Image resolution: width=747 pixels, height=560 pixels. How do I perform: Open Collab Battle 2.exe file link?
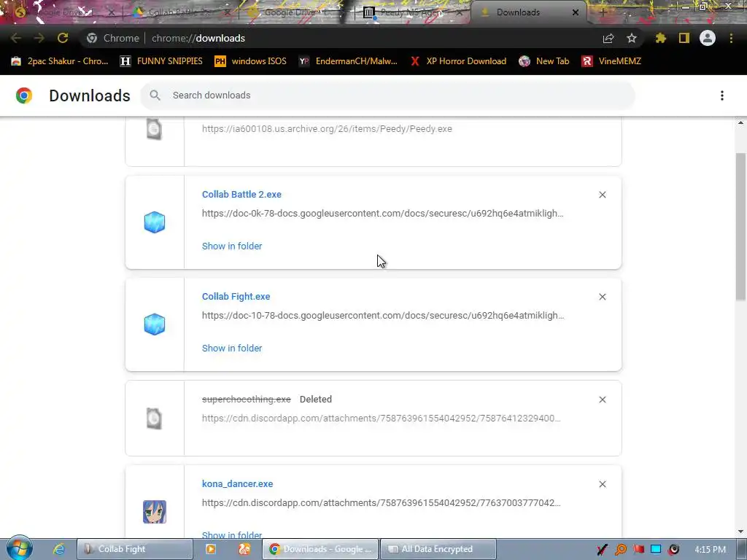pyautogui.click(x=241, y=194)
